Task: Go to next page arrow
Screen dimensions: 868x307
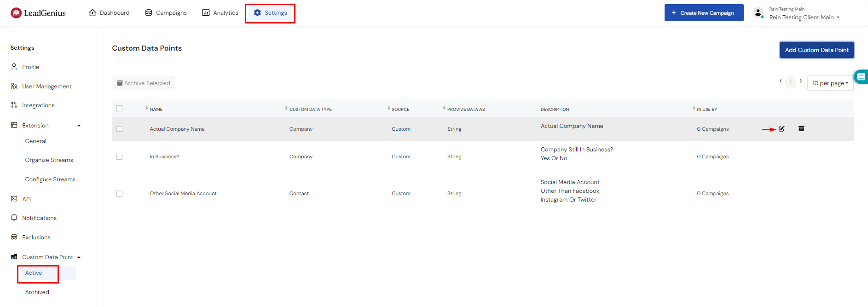Action: [x=801, y=81]
